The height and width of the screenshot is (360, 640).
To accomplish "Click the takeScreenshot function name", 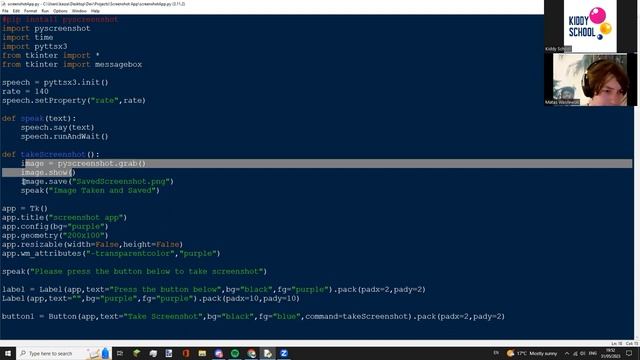I will [53, 154].
